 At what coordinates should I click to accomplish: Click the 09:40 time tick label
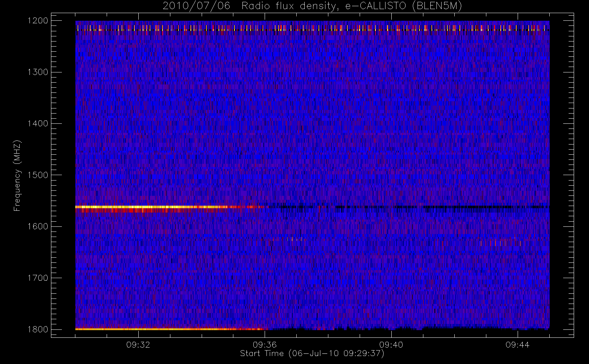[391, 345]
